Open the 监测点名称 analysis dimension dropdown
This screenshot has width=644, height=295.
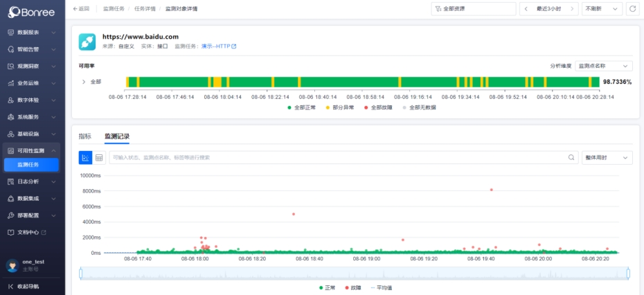(x=603, y=66)
